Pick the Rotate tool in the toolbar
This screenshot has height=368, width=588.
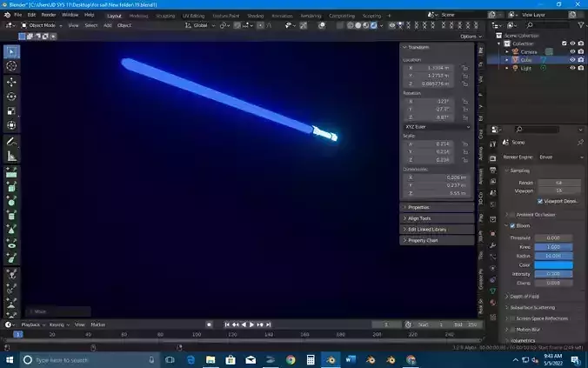(11, 97)
